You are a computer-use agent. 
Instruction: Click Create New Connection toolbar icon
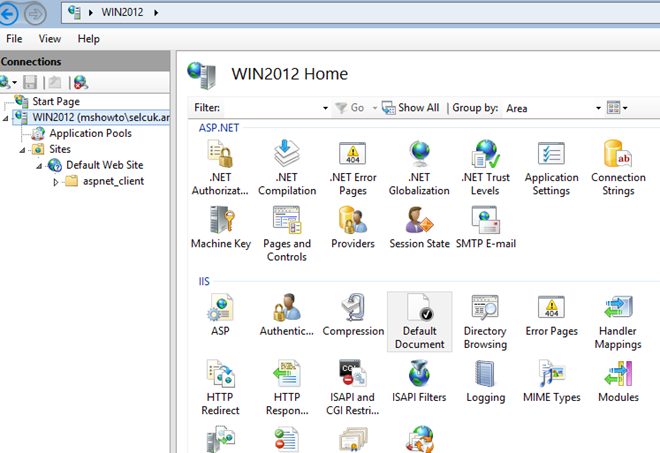[x=8, y=82]
